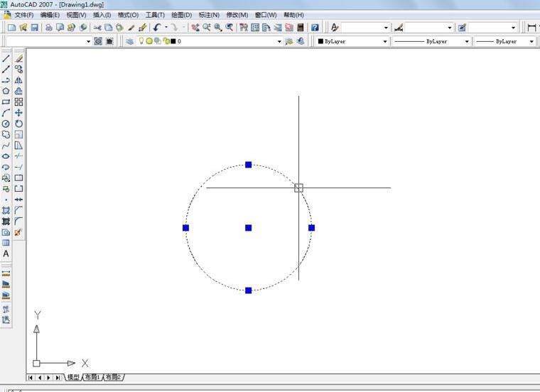Expand the workspace dropdown at left

pyautogui.click(x=89, y=42)
